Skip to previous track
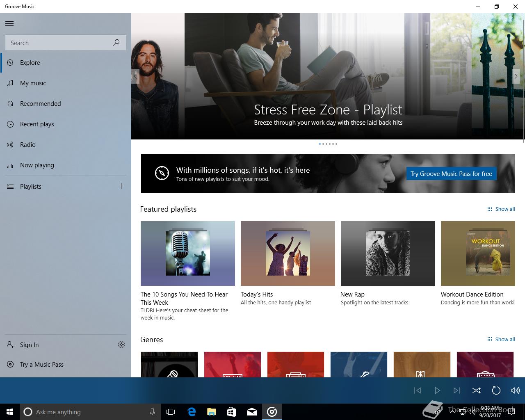This screenshot has width=525, height=420. coord(418,390)
